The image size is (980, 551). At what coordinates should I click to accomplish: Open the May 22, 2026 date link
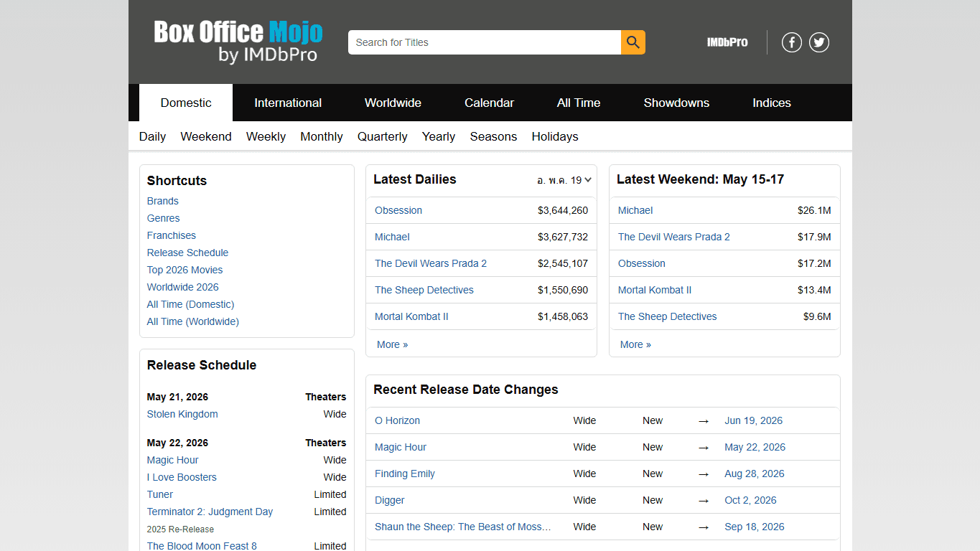[x=755, y=447]
